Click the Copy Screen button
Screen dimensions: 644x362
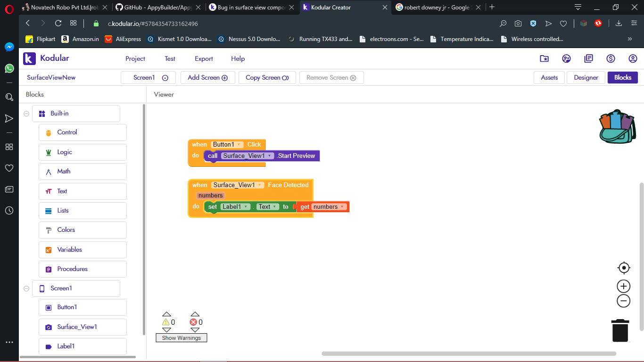267,78
